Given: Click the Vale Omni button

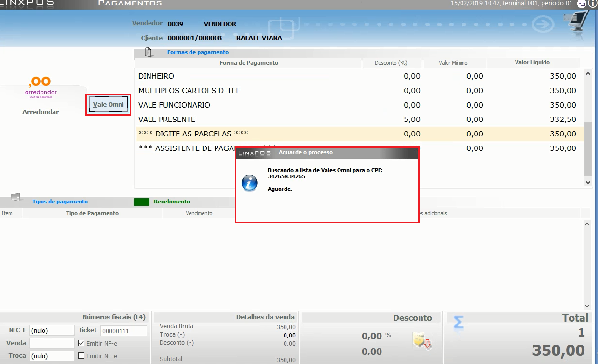Looking at the screenshot, I should (109, 105).
